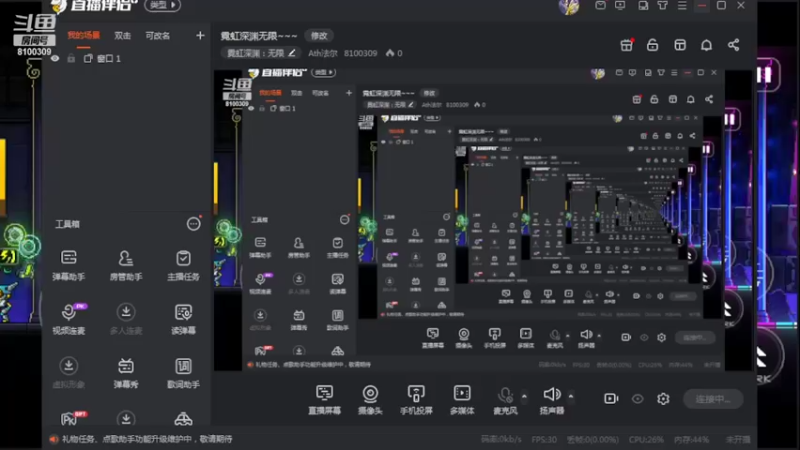Viewport: 800px width, 450px height.
Task: Open the layout grid icon in header
Action: (x=680, y=45)
